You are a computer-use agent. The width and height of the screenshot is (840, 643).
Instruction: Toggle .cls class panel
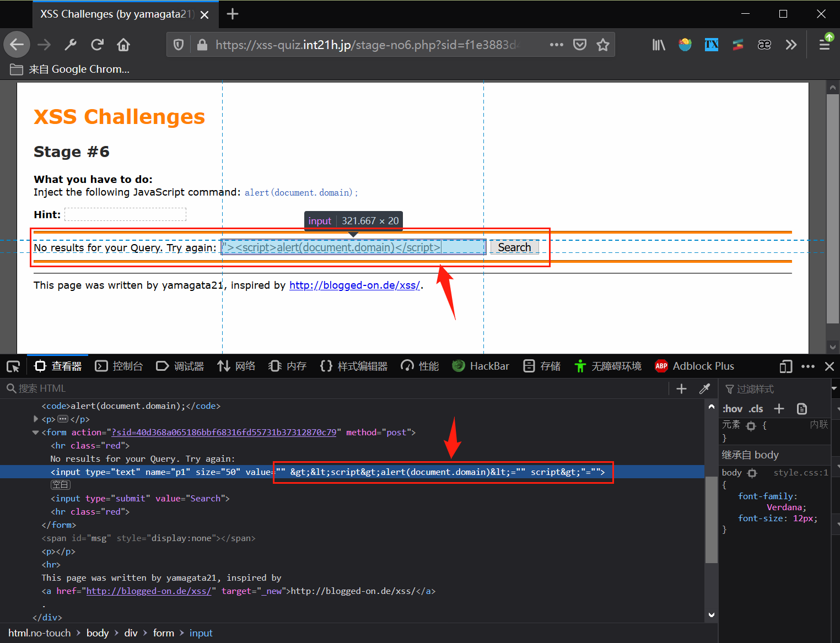(756, 409)
